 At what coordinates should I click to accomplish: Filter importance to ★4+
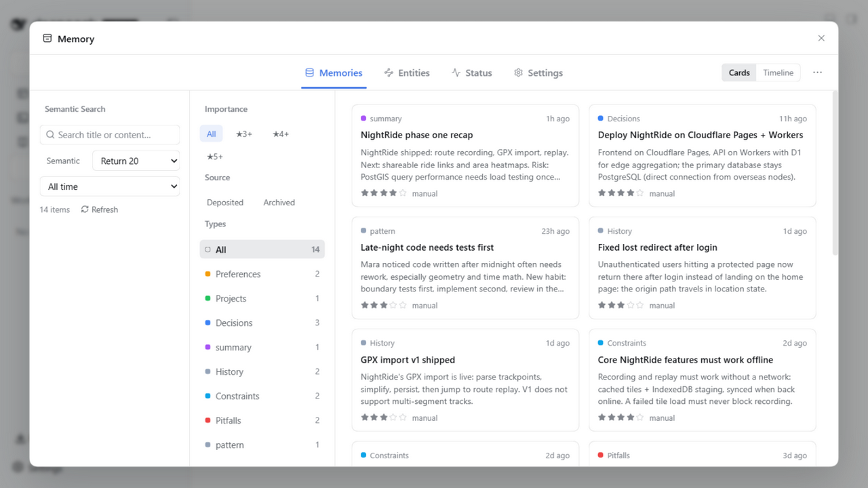click(281, 134)
